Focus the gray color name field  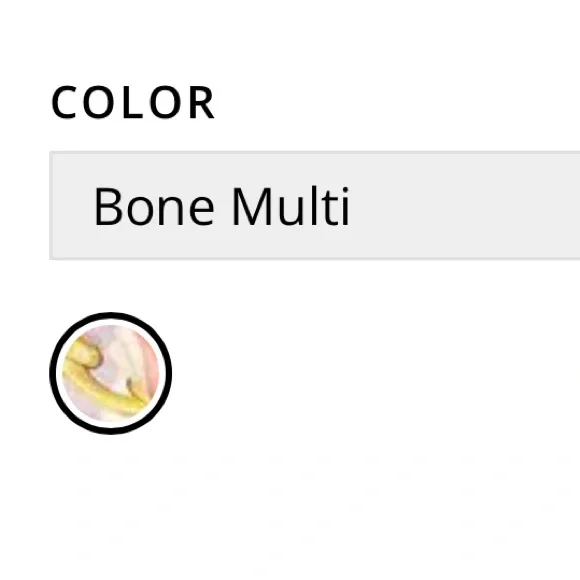click(x=314, y=206)
